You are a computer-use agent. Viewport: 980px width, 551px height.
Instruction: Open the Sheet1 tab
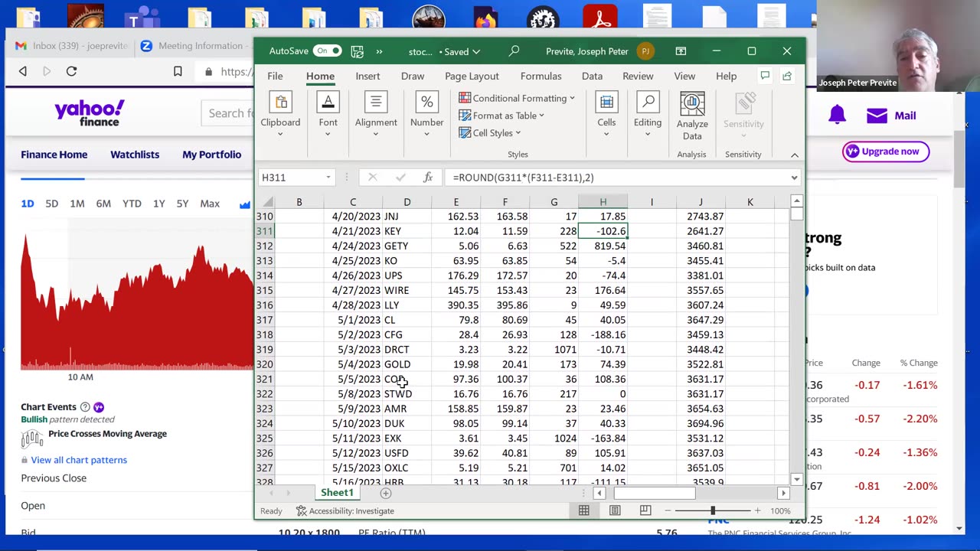[x=337, y=493]
